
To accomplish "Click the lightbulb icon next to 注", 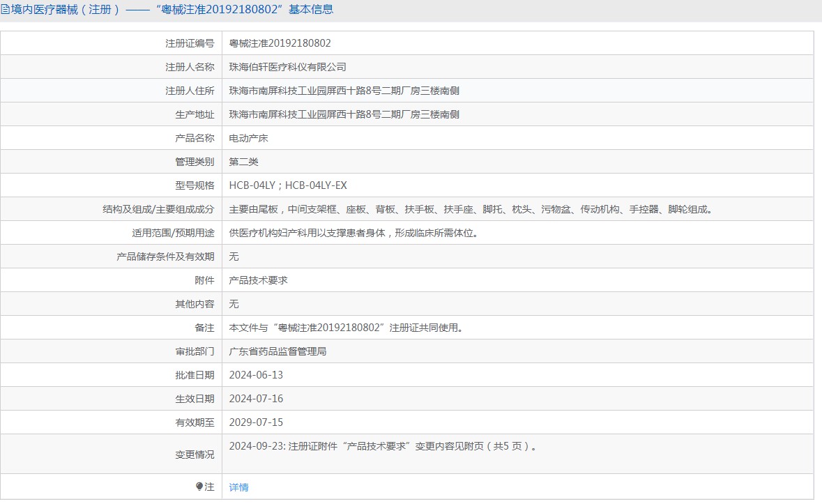I will 199,487.
